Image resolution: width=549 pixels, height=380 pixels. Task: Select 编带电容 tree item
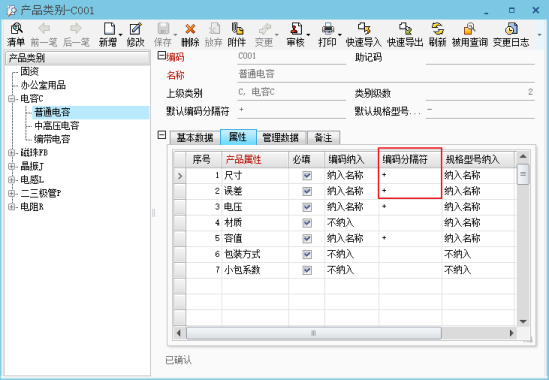52,139
